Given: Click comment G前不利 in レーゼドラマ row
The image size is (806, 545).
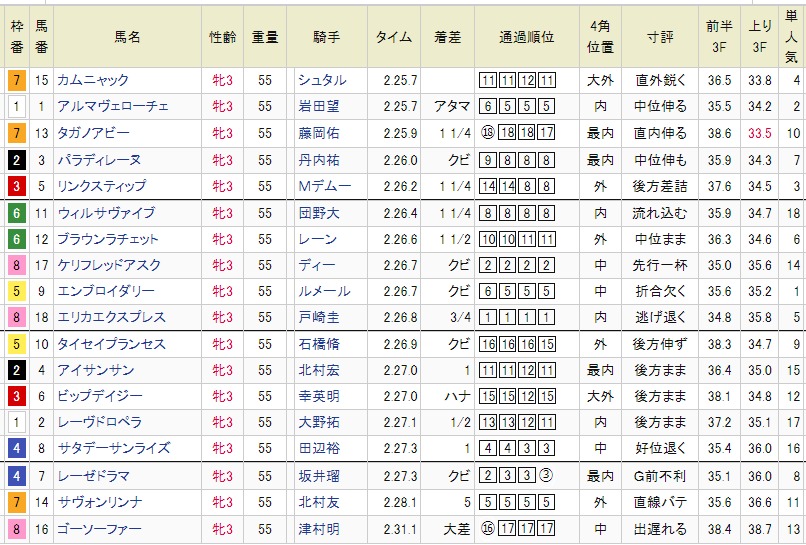Looking at the screenshot, I should click(660, 476).
